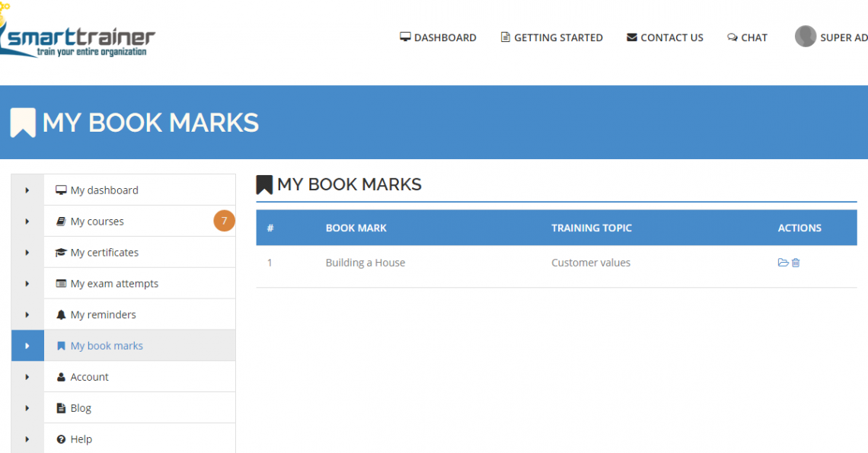Viewport: 868px width, 453px height.
Task: Click the bell icon beside My reminders
Action: tap(61, 315)
